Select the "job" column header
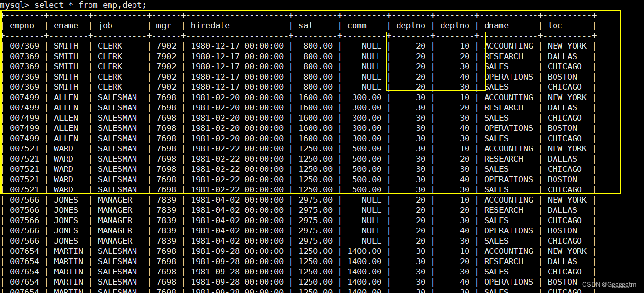644x293 pixels. point(105,26)
